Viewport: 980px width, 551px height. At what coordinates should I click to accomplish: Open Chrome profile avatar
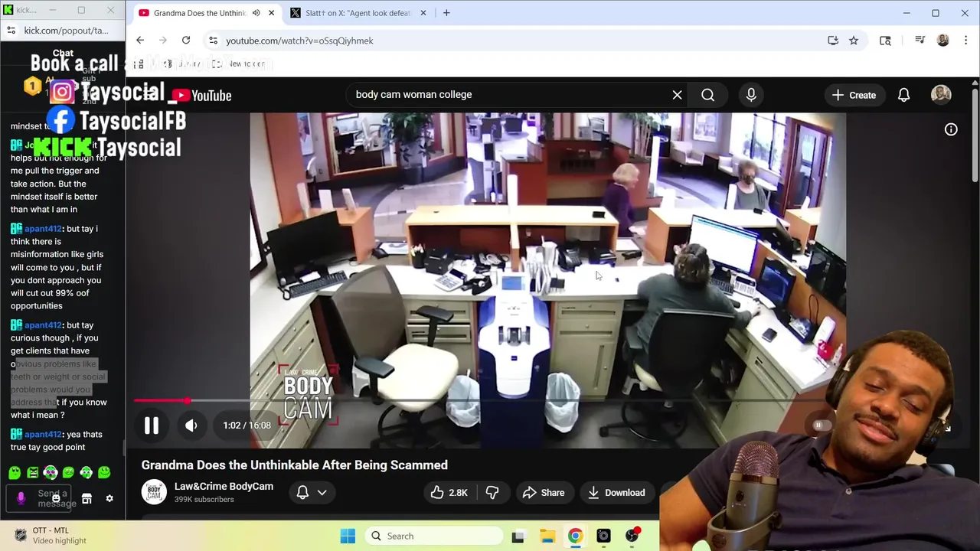coord(943,41)
